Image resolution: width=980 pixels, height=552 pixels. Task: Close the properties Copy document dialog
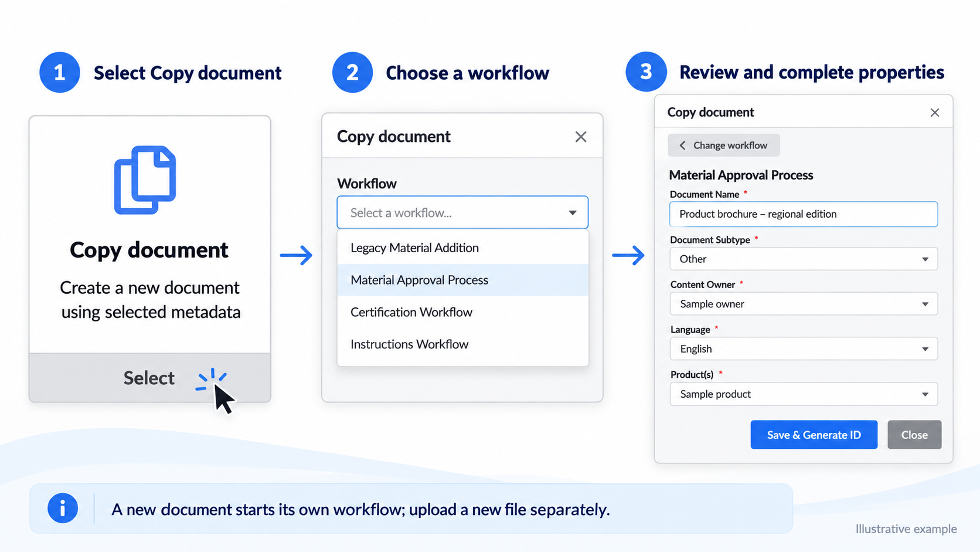(934, 113)
